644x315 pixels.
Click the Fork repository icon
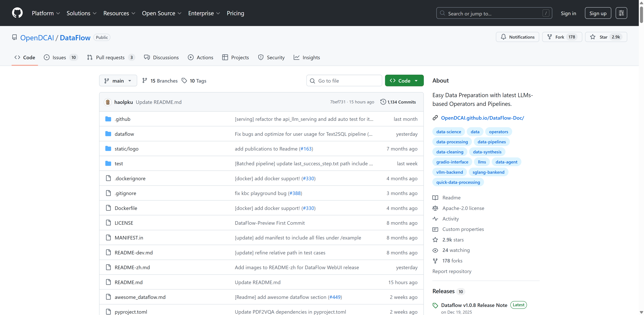click(550, 37)
